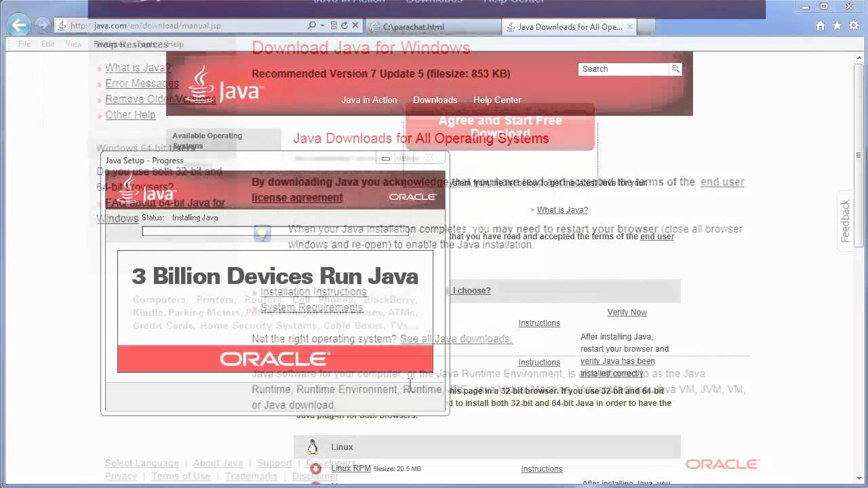Open the Error Messages link
868x488 pixels.
(x=142, y=83)
